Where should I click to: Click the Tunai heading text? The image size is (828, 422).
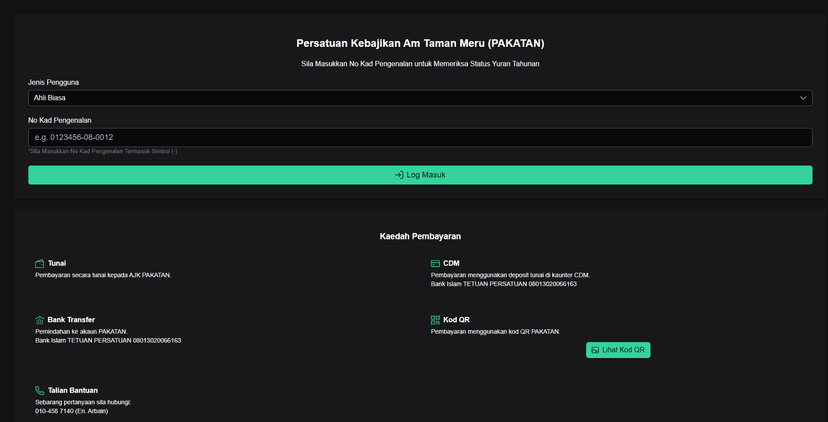coord(57,263)
